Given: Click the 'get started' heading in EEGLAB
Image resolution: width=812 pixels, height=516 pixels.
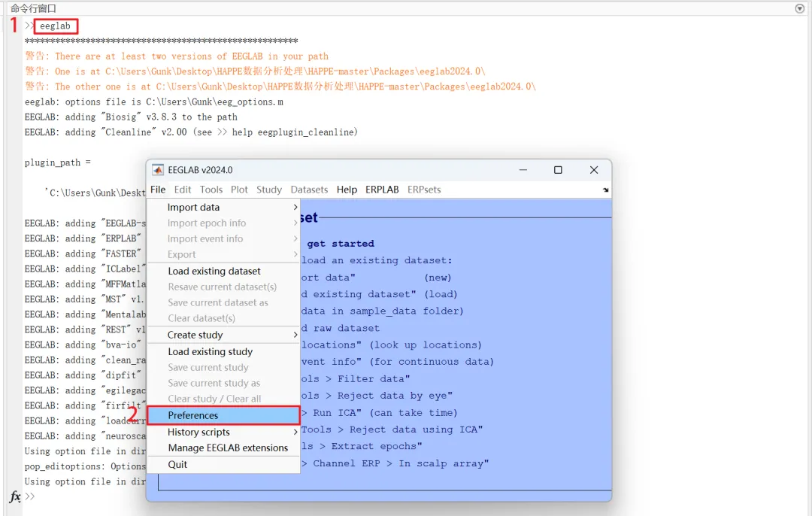Looking at the screenshot, I should [341, 244].
